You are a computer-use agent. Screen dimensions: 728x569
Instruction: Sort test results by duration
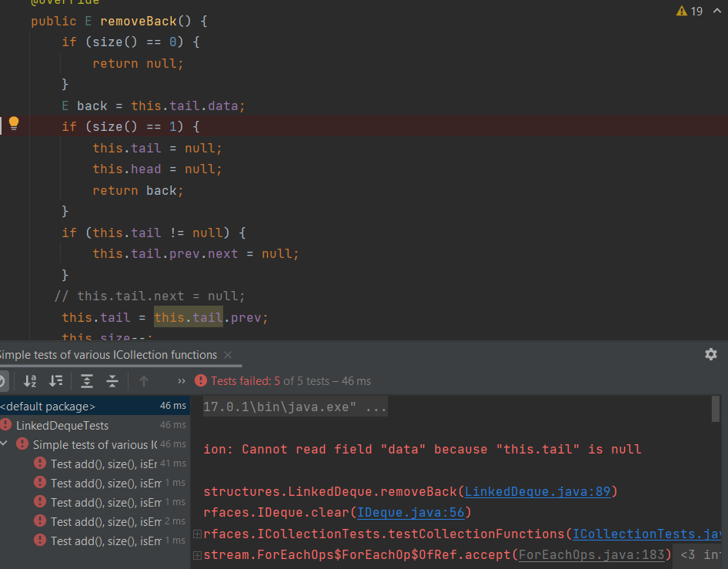(x=56, y=380)
